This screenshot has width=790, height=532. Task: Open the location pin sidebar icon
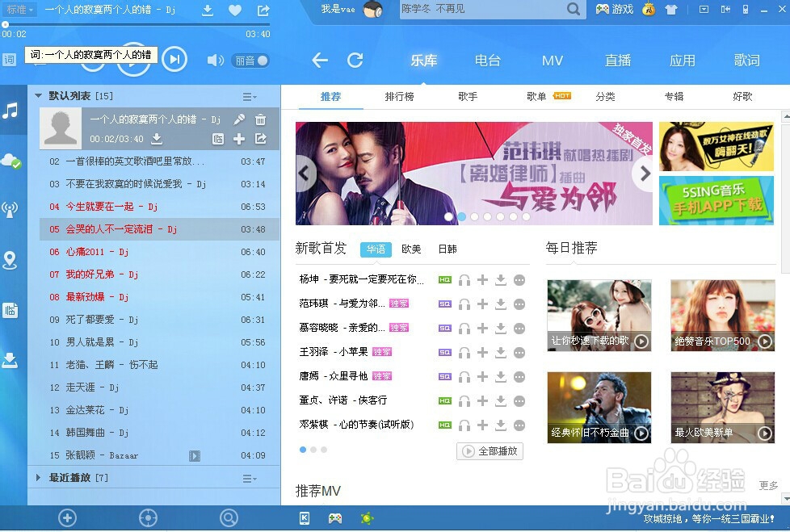click(10, 260)
